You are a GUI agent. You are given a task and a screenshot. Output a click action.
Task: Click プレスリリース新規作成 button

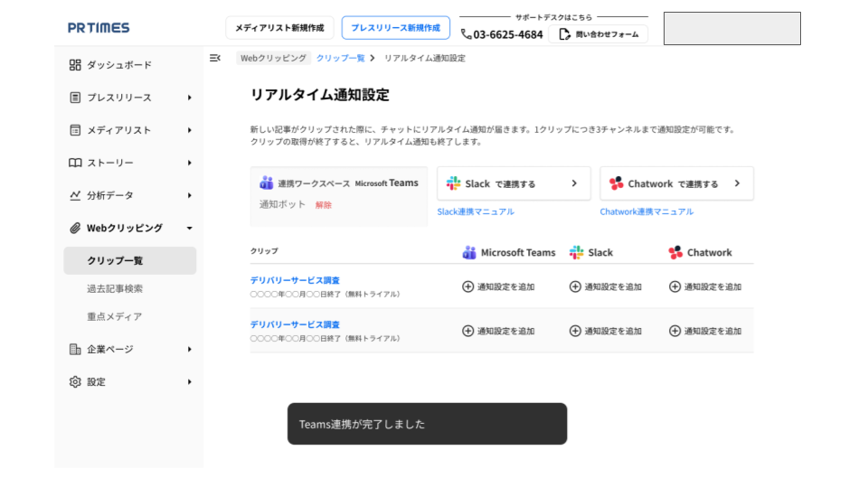coord(396,28)
